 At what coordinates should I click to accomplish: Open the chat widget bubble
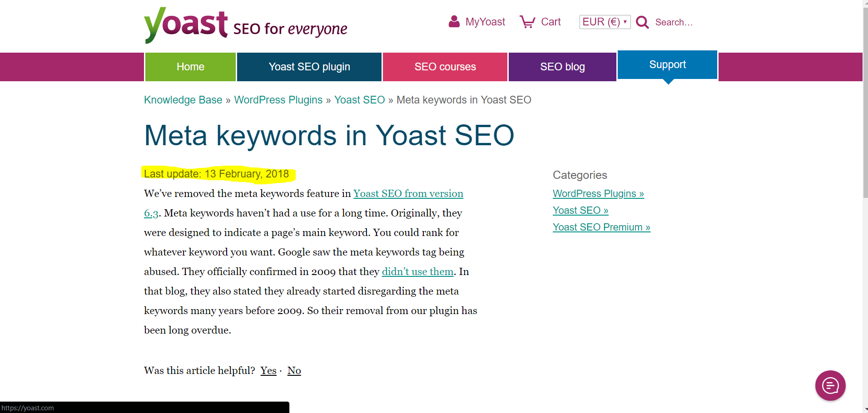(830, 385)
